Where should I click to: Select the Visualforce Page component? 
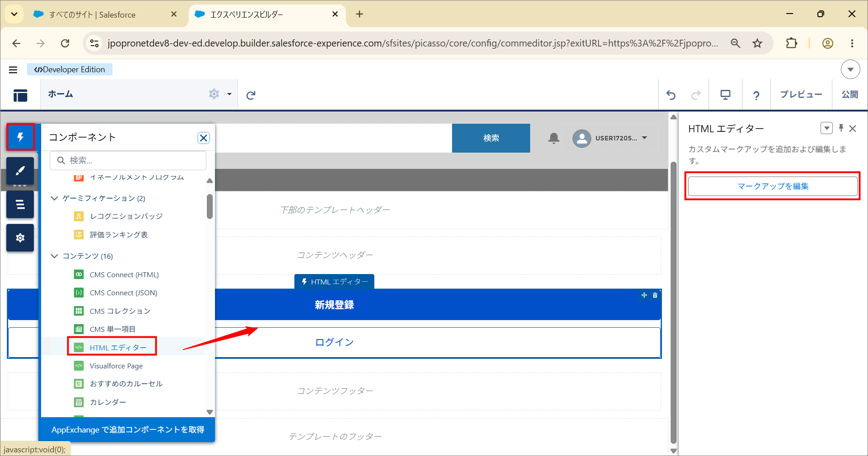point(116,366)
